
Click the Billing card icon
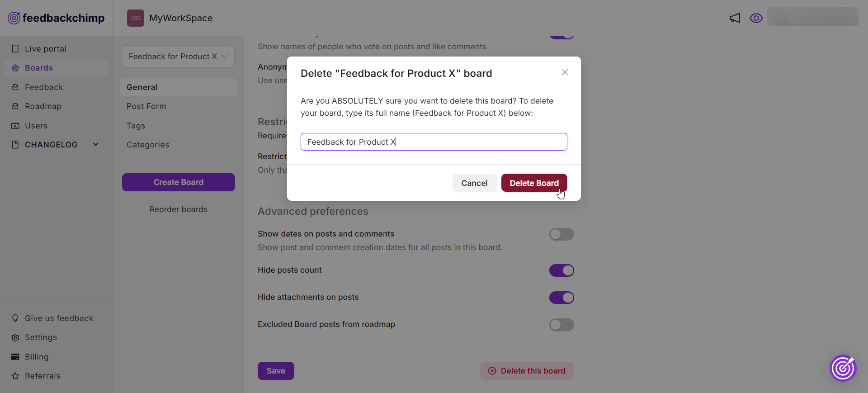[x=15, y=357]
